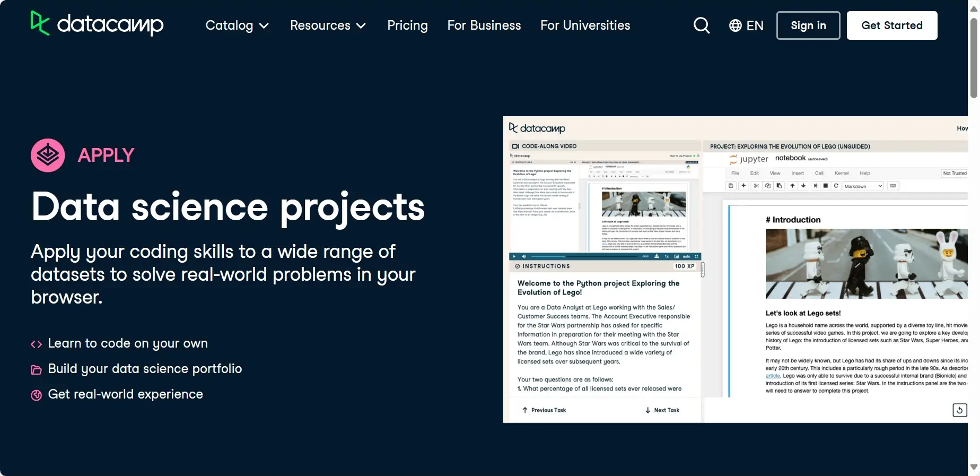Click the Jupyter restart kernel icon
Image resolution: width=980 pixels, height=476 pixels.
[x=836, y=186]
